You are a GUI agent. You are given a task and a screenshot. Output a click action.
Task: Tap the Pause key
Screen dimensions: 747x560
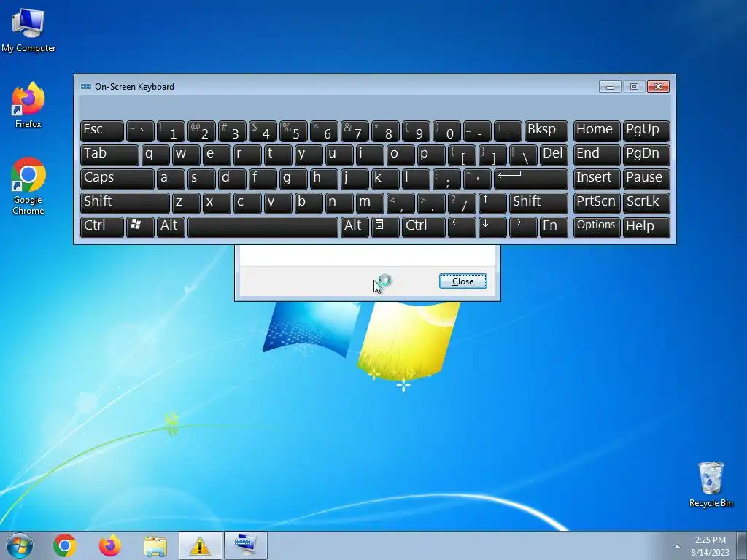646,179
